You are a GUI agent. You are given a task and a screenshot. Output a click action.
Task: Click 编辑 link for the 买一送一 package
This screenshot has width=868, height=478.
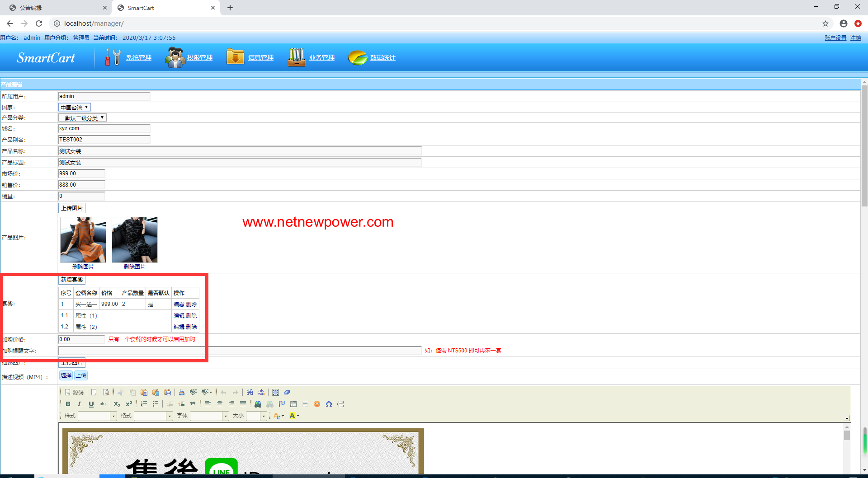(x=179, y=305)
